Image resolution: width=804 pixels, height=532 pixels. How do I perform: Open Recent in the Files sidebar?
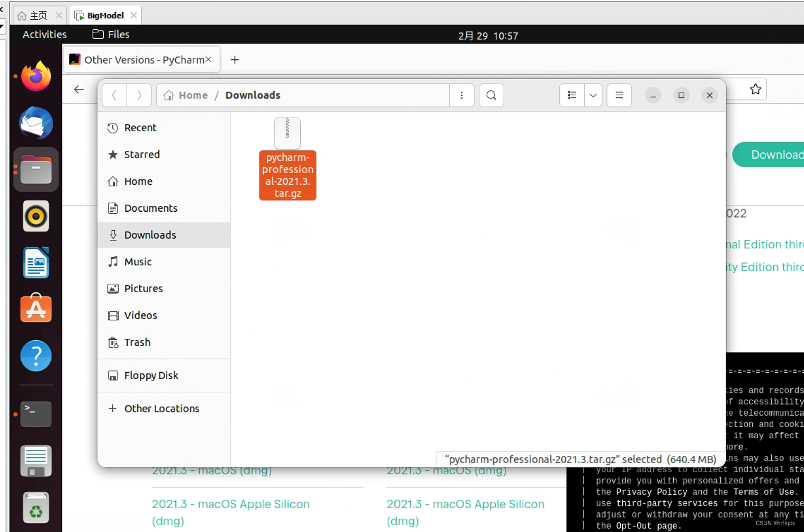(x=164, y=128)
